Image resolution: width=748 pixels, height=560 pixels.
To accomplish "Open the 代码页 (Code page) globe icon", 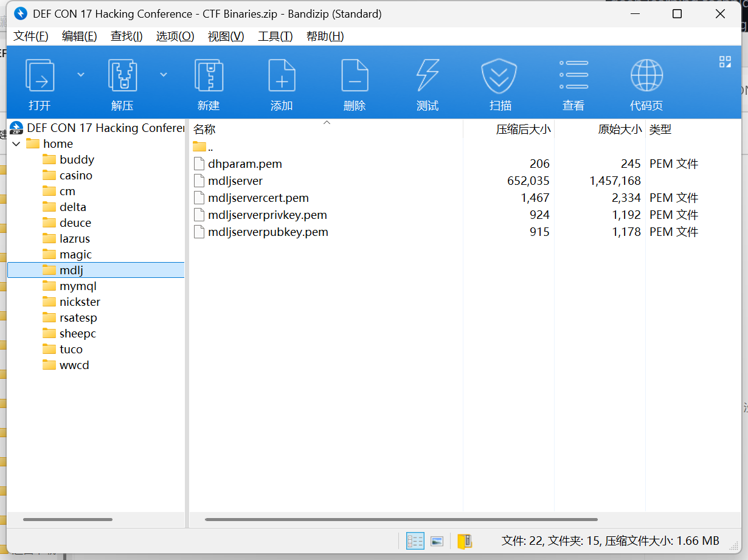I will [646, 76].
